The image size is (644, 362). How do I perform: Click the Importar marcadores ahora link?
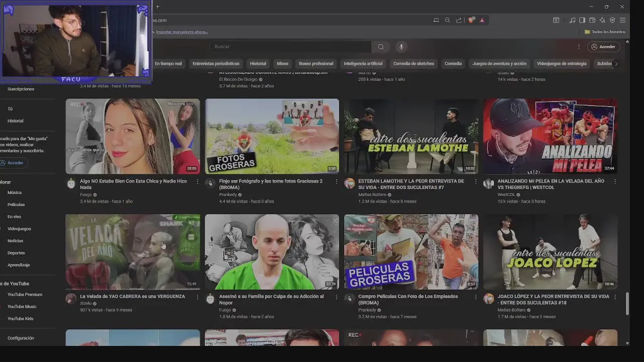[x=182, y=32]
